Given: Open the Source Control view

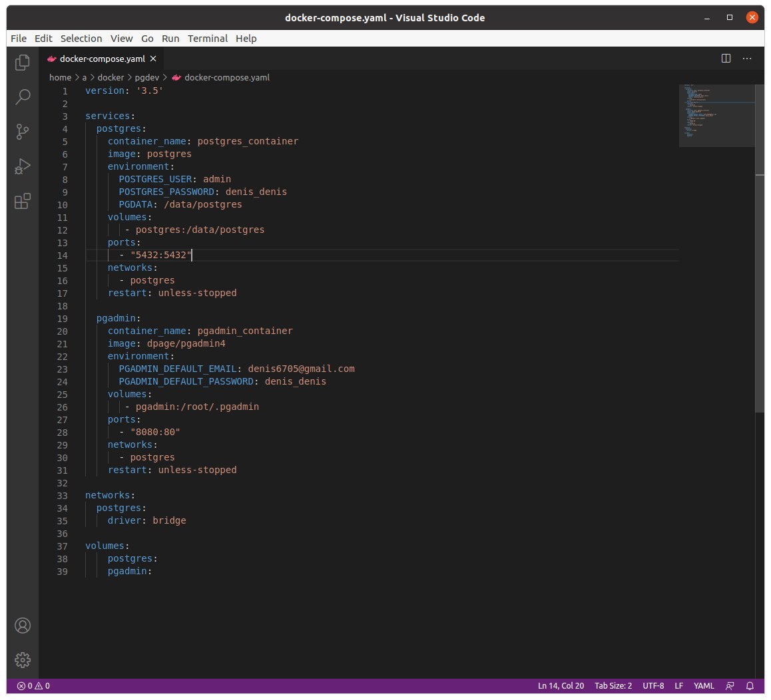Looking at the screenshot, I should (x=23, y=131).
